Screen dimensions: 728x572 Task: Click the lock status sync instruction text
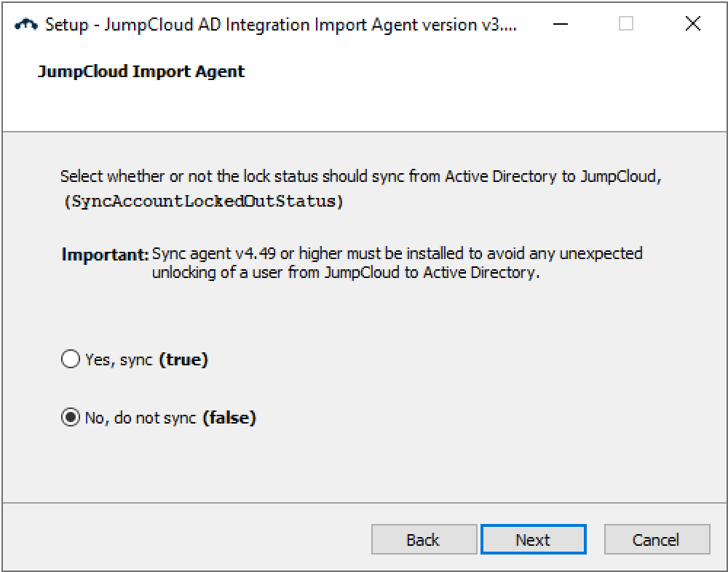pos(360,176)
